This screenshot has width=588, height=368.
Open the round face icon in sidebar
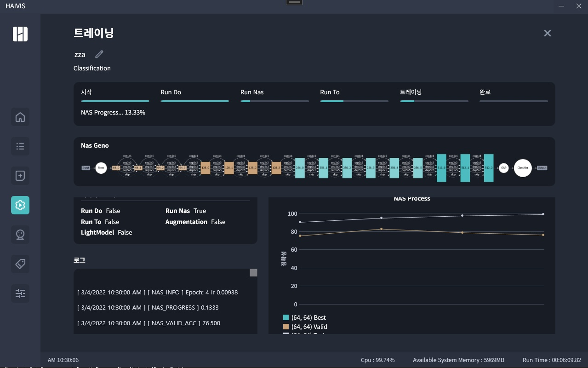20,235
